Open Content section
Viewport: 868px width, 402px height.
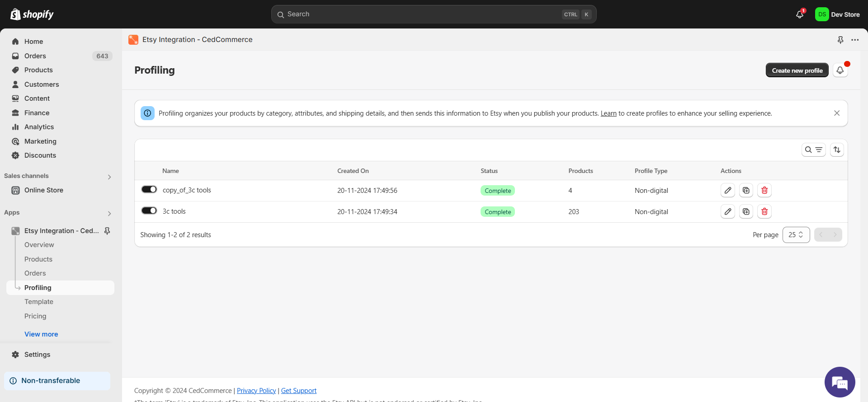coord(37,98)
